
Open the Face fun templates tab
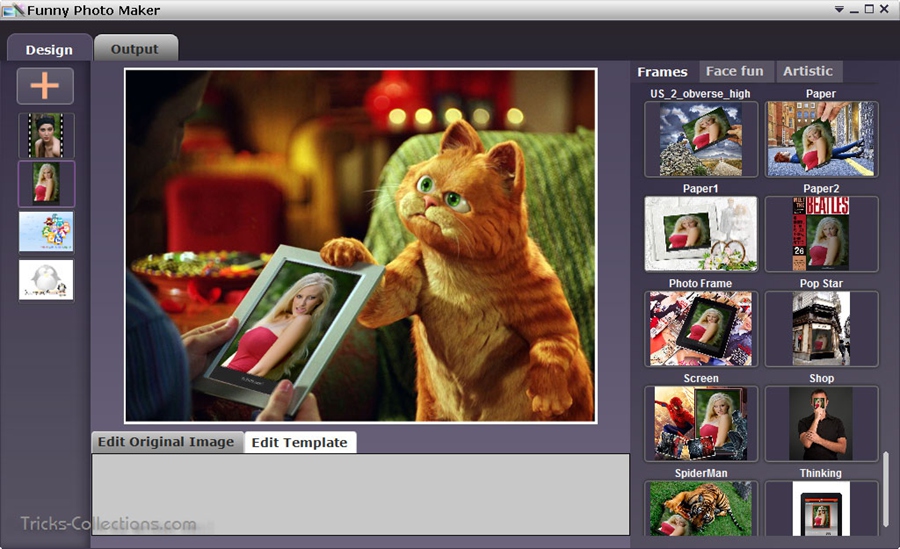[735, 71]
